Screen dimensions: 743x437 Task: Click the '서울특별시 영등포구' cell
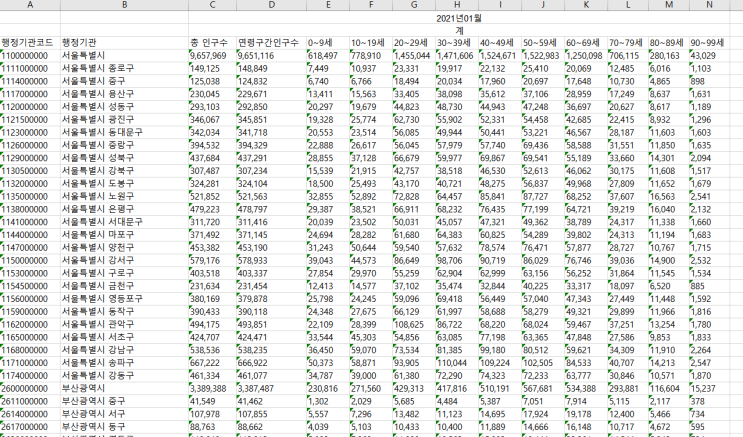pos(124,299)
